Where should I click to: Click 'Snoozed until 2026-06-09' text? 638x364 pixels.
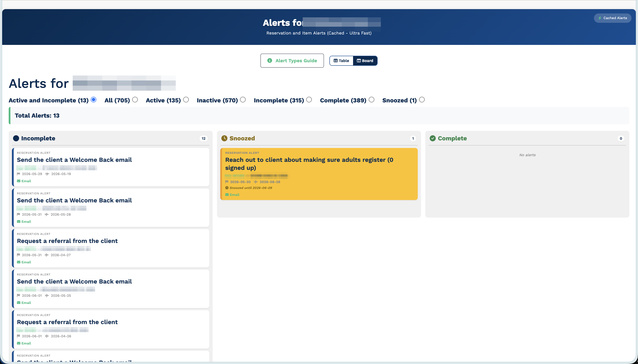[251, 188]
